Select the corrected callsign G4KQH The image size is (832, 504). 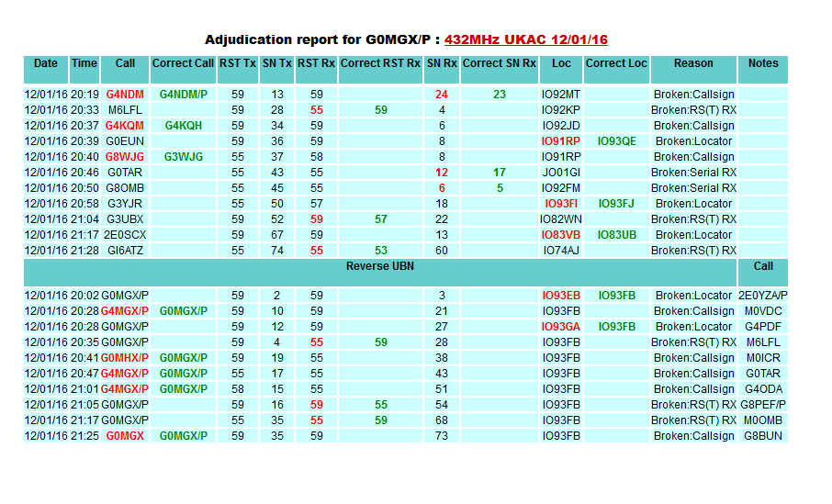click(183, 126)
